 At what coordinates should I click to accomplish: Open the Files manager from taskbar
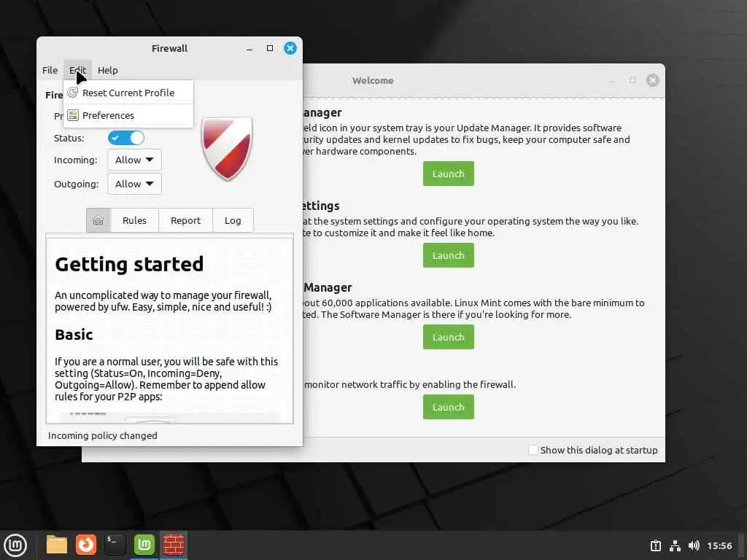click(x=57, y=545)
